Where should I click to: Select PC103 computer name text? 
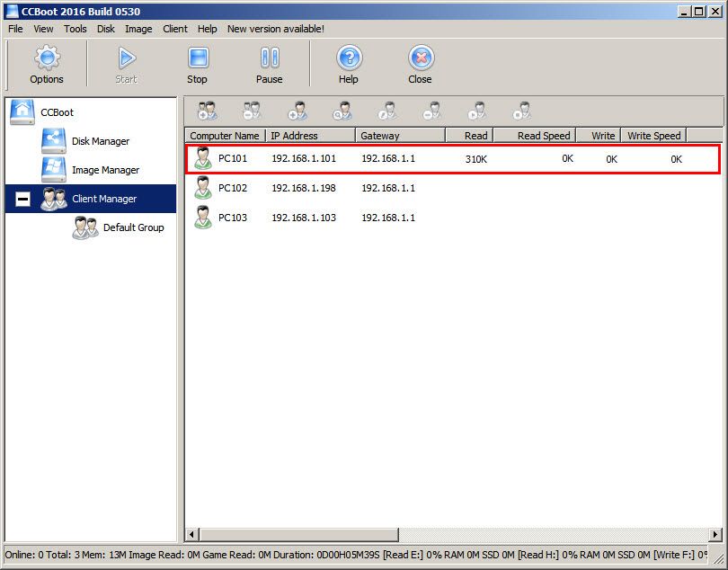233,218
